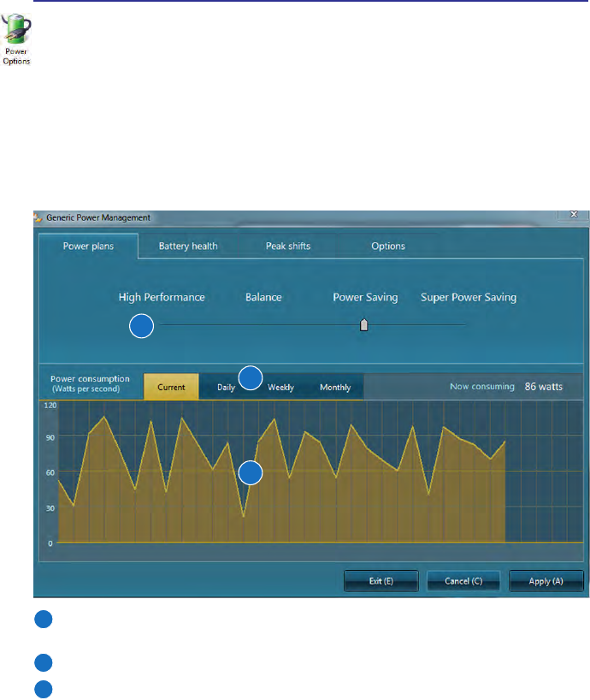Click the Cancel (C) button
The image size is (590, 700).
pos(463,581)
